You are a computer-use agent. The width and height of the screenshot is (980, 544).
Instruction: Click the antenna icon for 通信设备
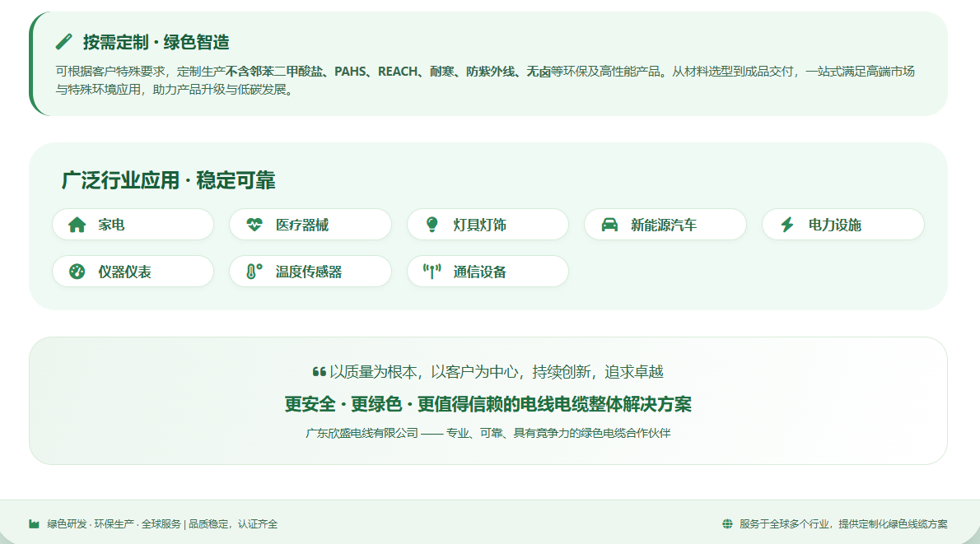tap(432, 272)
